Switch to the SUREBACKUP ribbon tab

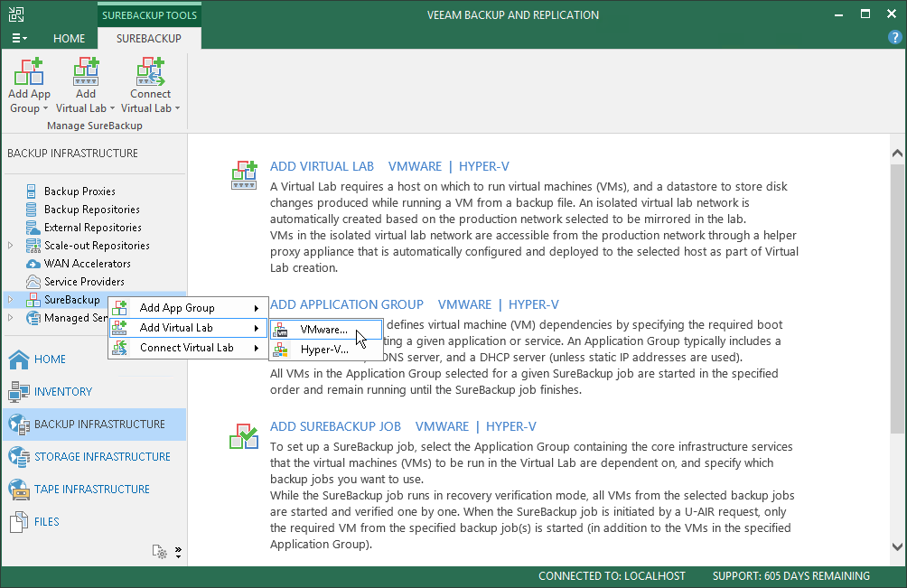pos(149,38)
